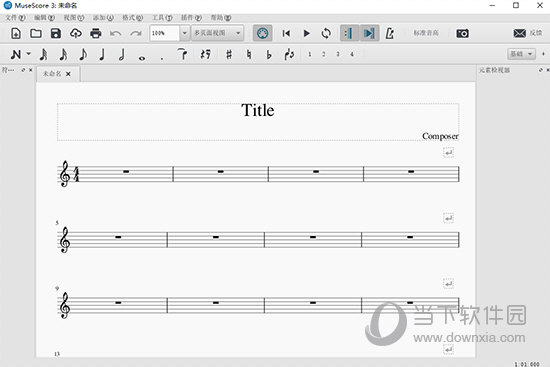Close the palette panel

(31, 70)
